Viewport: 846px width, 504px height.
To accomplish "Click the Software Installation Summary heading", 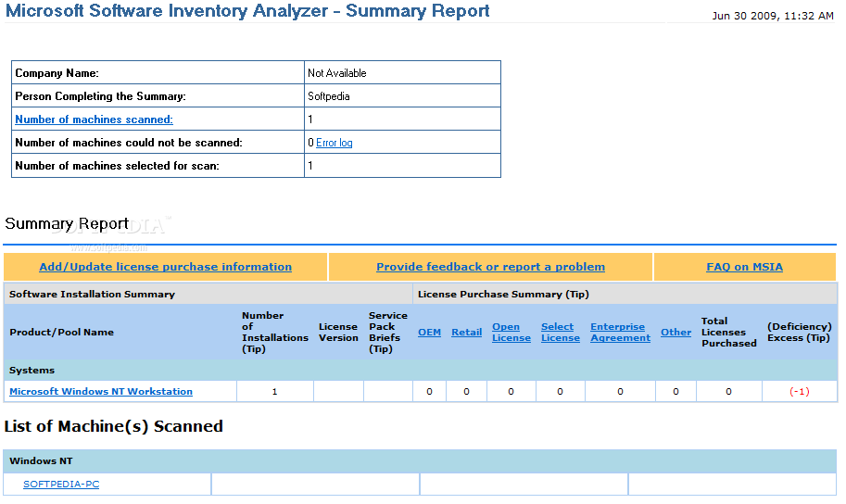I will [x=92, y=294].
